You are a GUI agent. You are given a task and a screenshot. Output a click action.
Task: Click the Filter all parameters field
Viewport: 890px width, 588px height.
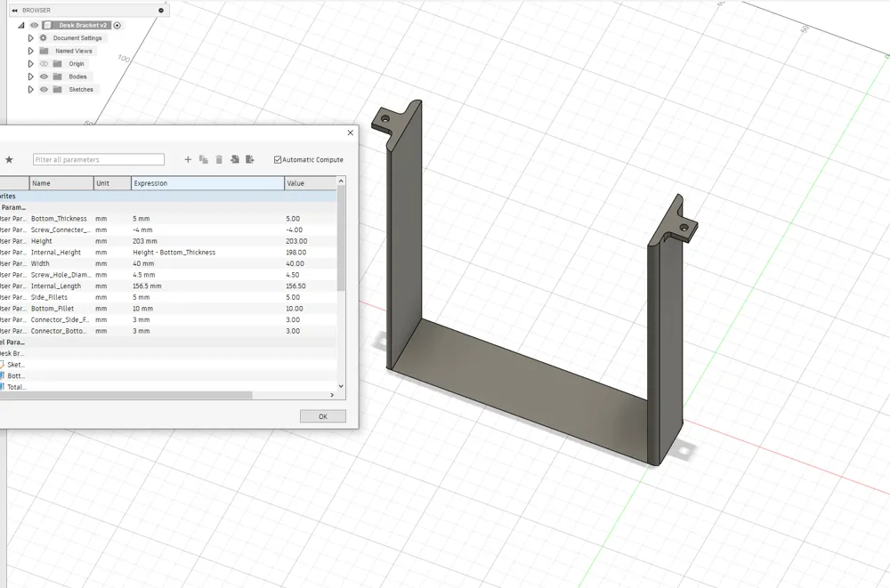pos(99,159)
